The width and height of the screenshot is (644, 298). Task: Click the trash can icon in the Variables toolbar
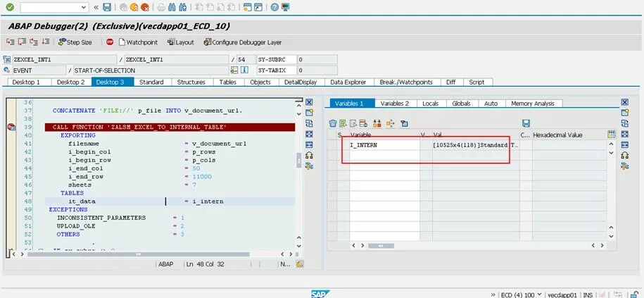pyautogui.click(x=333, y=123)
